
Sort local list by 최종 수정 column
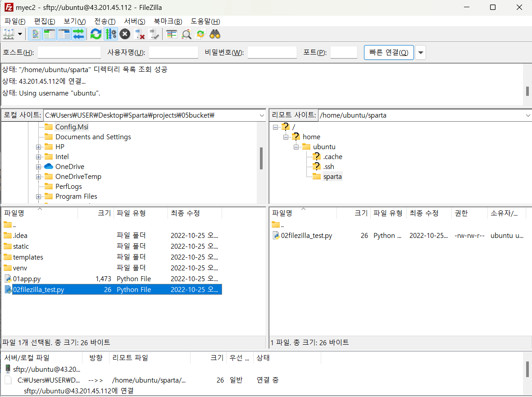coord(195,213)
